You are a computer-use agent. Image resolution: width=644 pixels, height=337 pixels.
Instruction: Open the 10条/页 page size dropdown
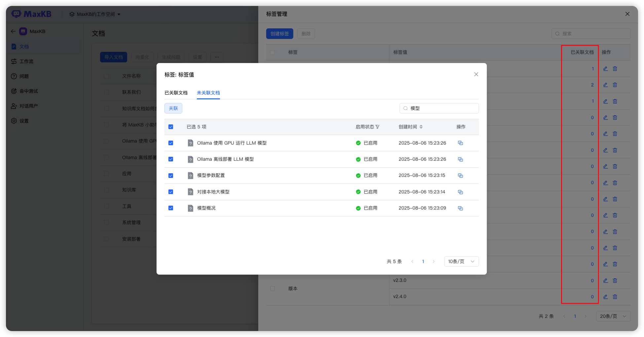461,261
